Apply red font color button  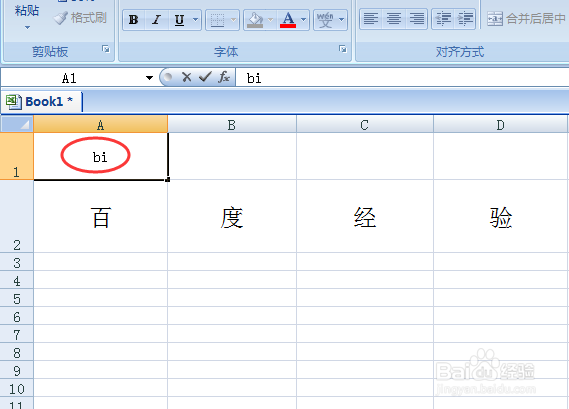pyautogui.click(x=288, y=20)
